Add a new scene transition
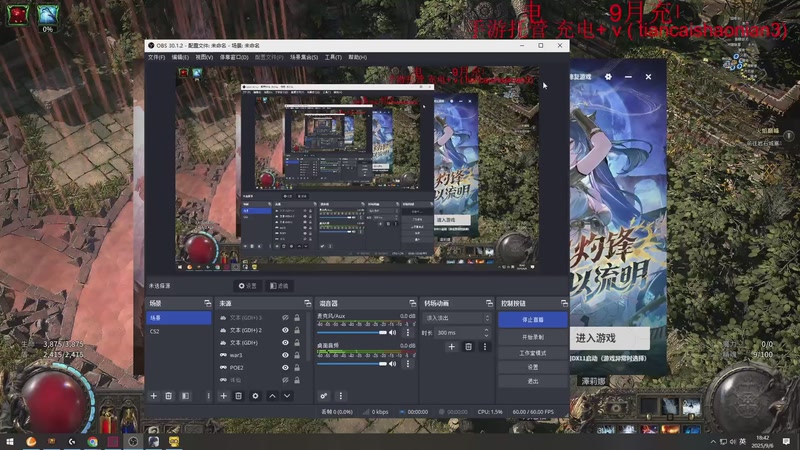Screen dimensions: 800x450 [x=452, y=347]
